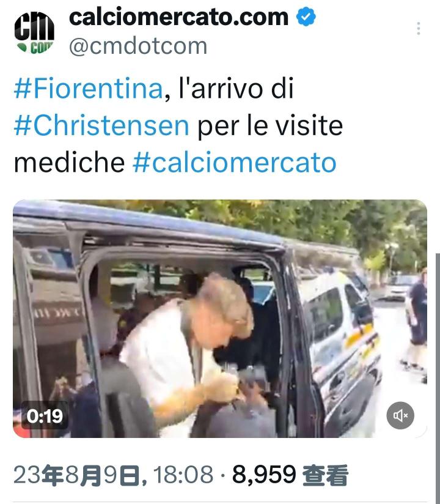Click the blue verified badge
Viewport: 440px width, 504px height.
(x=306, y=17)
